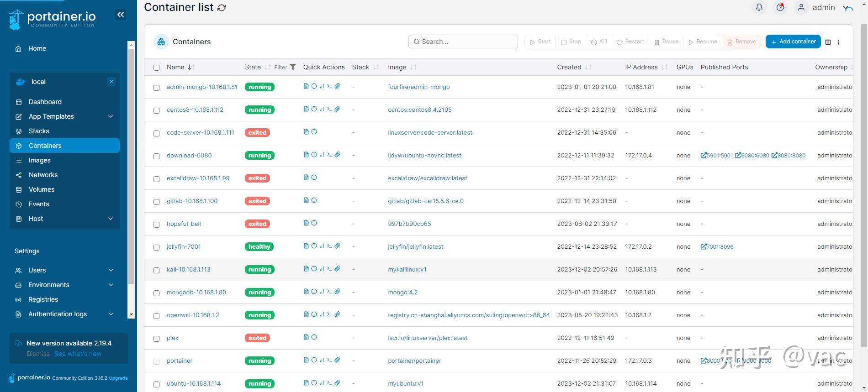This screenshot has width=868, height=392.
Task: Open exec console icon for jellyfin-7001
Action: [x=329, y=246]
